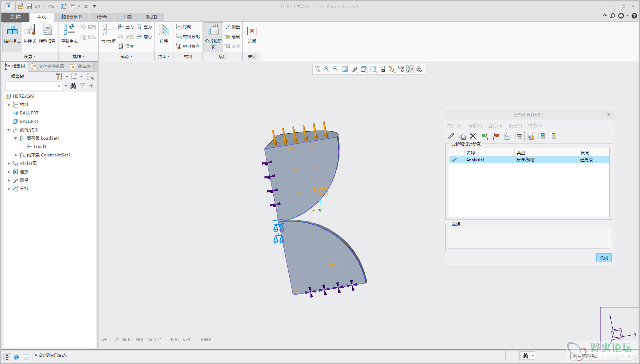Select Analysis1 row in study list
The height and width of the screenshot is (364, 640).
pos(529,160)
